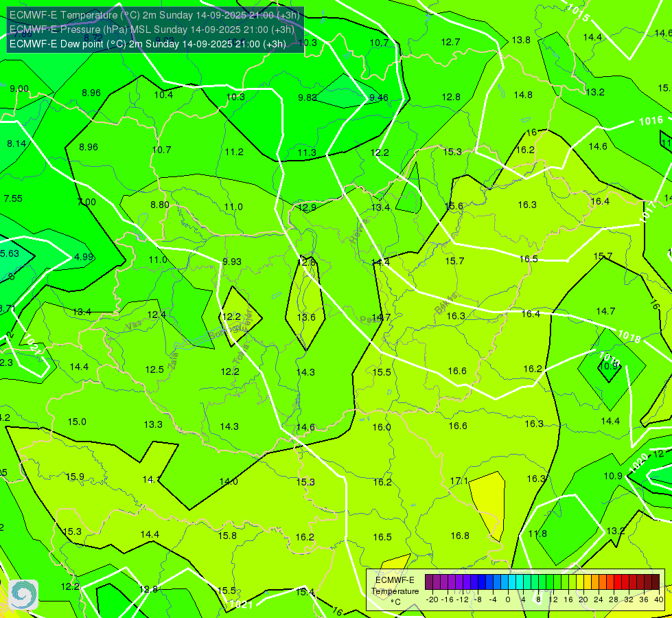Click the Zala county label

[x=174, y=361]
